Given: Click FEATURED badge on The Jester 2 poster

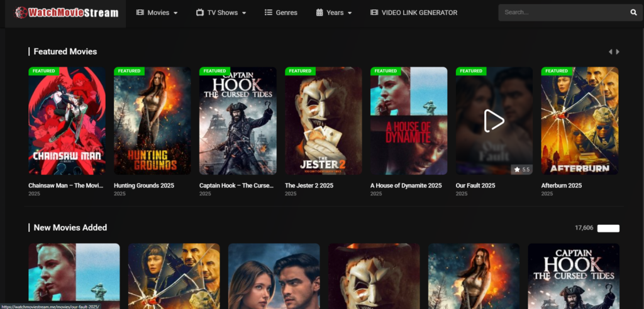Looking at the screenshot, I should (x=300, y=71).
